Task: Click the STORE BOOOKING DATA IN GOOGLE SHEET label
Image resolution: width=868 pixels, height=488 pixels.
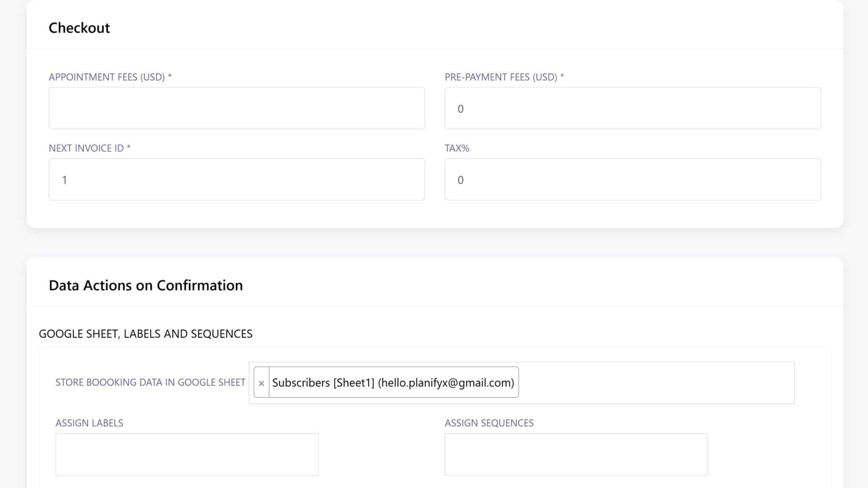Action: [150, 383]
